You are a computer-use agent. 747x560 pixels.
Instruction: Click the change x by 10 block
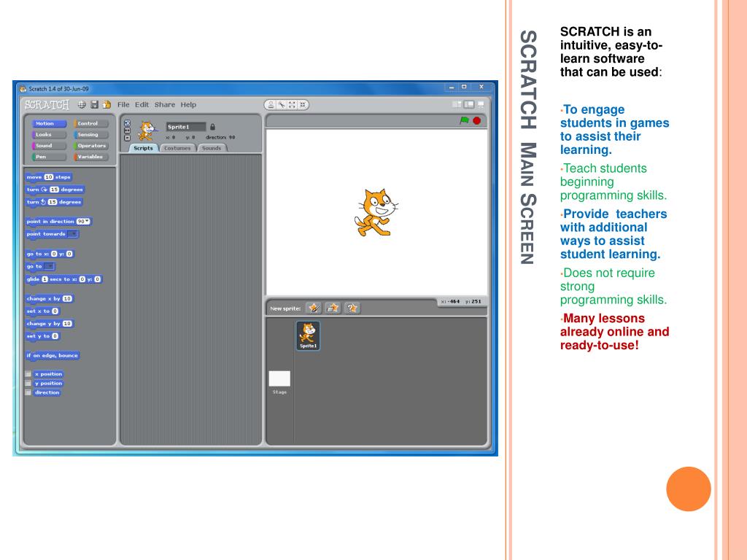50,298
